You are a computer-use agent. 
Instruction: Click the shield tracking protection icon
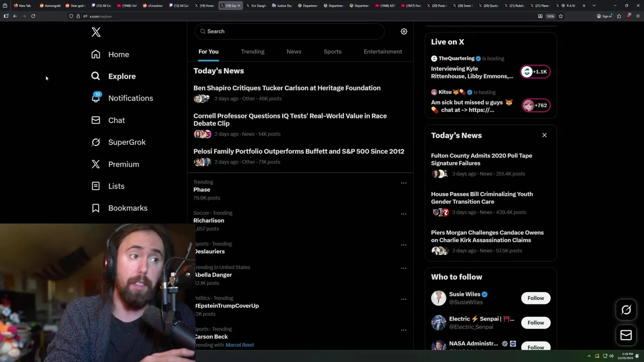[x=71, y=16]
